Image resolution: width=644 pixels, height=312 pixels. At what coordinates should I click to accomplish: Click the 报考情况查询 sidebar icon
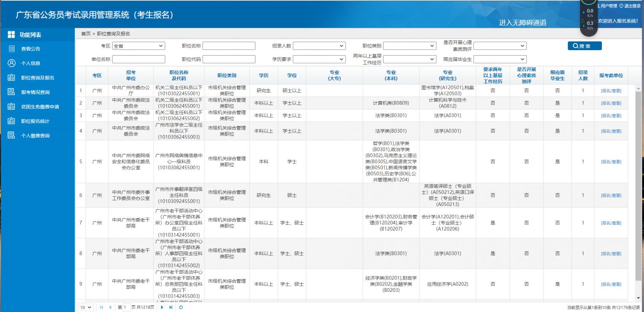click(11, 92)
